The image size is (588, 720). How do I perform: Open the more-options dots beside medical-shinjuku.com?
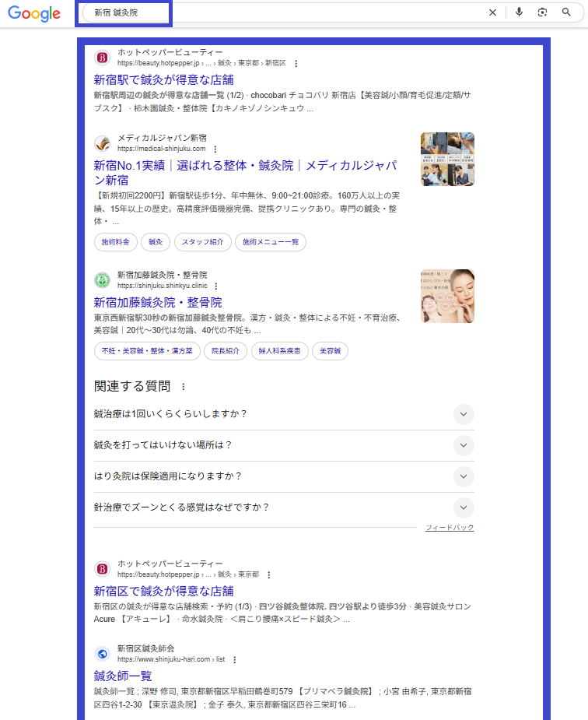pyautogui.click(x=215, y=149)
